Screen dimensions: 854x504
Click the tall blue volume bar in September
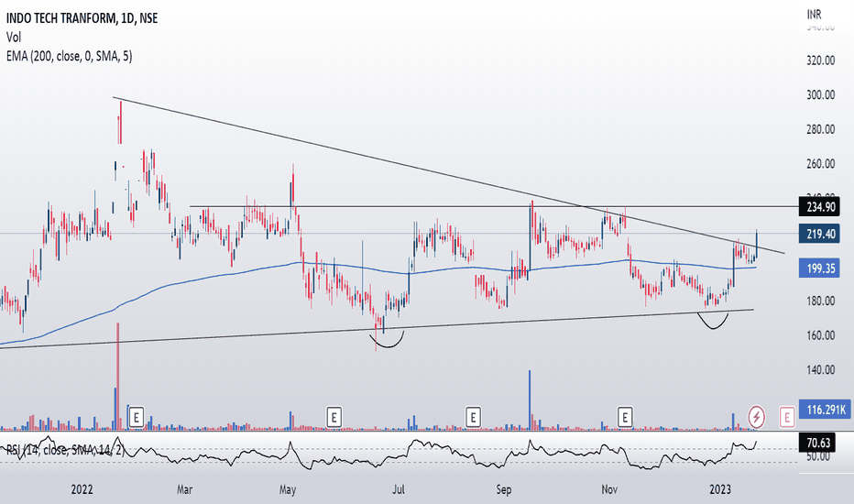(x=530, y=400)
